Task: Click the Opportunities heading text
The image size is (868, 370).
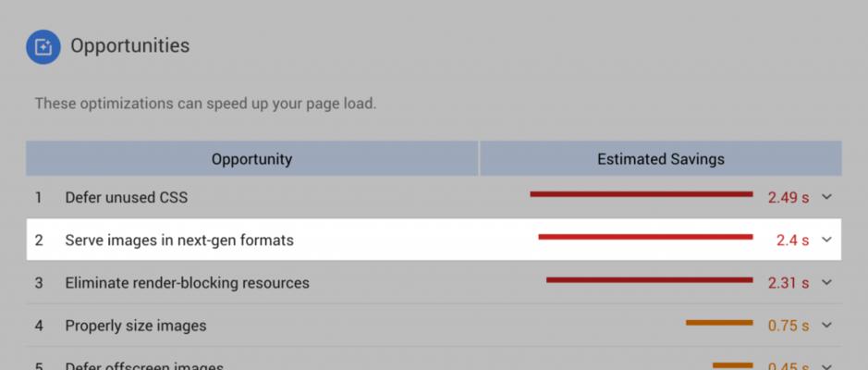Action: coord(130,46)
